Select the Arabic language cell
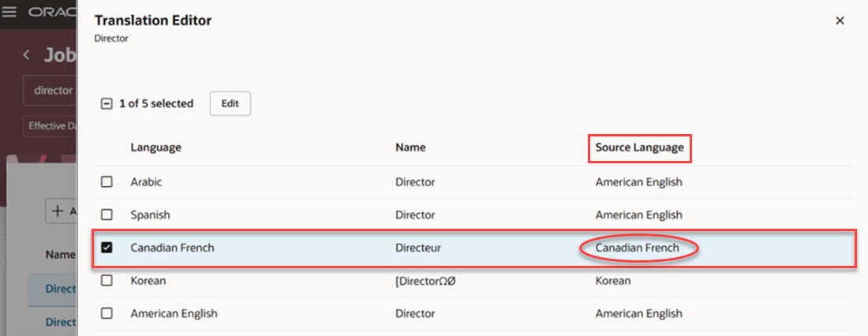This screenshot has height=336, width=868. [x=146, y=182]
